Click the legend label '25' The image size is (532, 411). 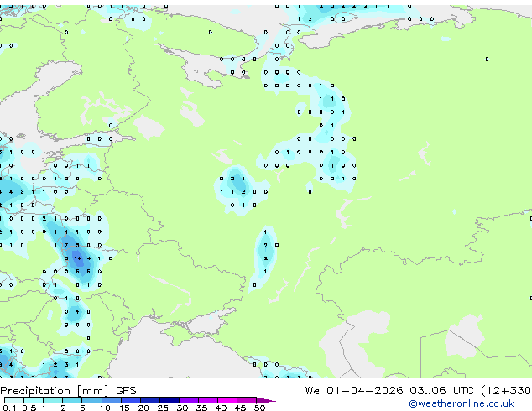pos(163,408)
